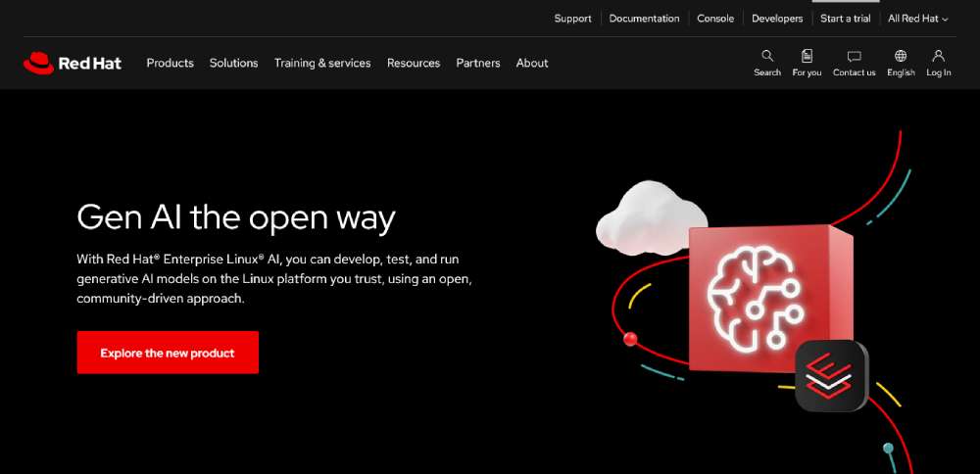Expand the All Red Hat dropdown

pos(917,19)
